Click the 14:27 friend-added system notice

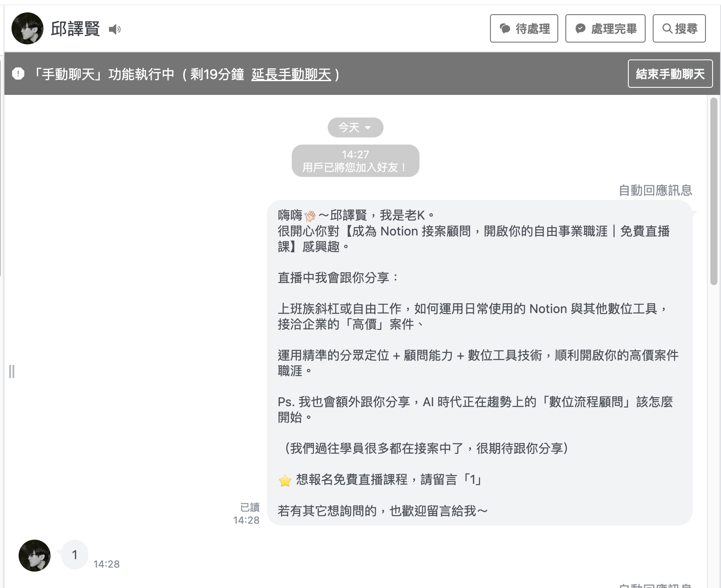[x=355, y=161]
